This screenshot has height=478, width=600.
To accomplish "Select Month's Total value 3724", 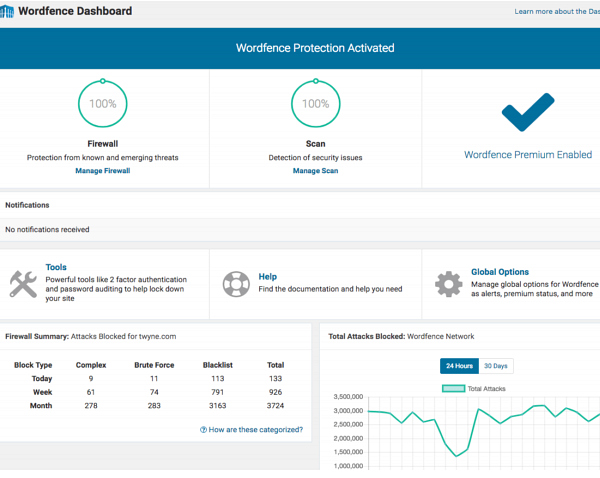I will (x=276, y=406).
